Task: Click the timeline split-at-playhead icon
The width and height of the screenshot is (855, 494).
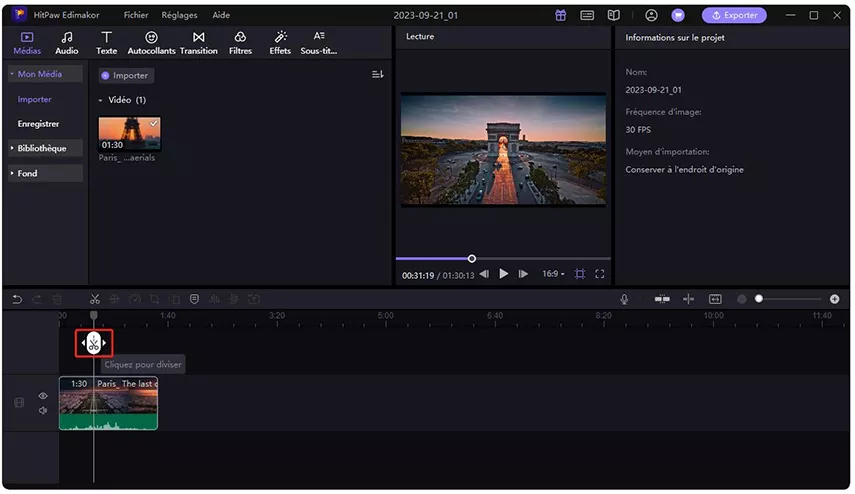Action: coord(689,299)
